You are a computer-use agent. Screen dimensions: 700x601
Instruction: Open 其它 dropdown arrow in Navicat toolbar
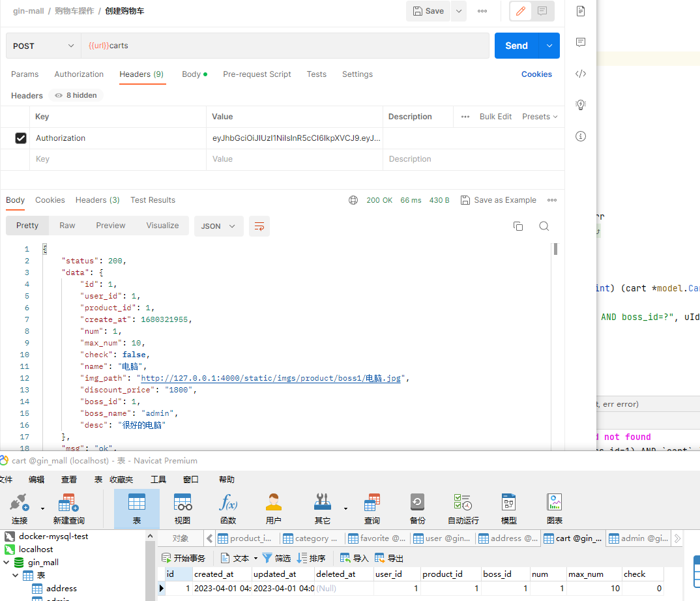[345, 508]
